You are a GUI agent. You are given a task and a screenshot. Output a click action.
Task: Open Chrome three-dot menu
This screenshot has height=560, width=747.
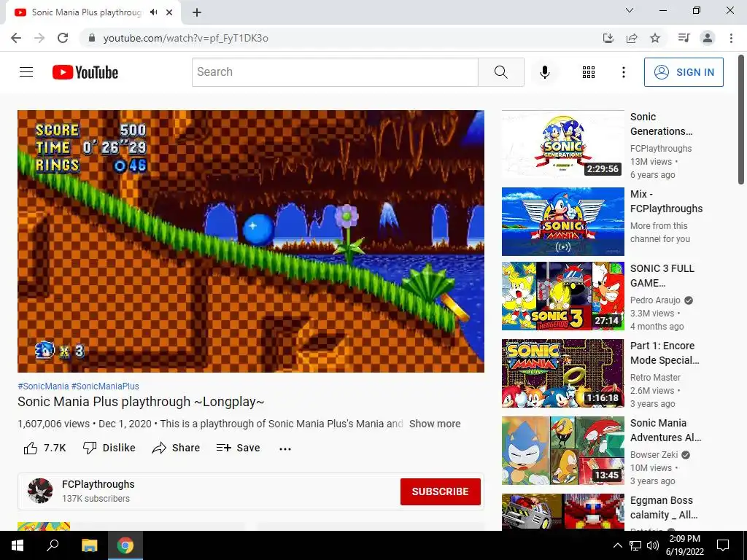[x=731, y=38]
